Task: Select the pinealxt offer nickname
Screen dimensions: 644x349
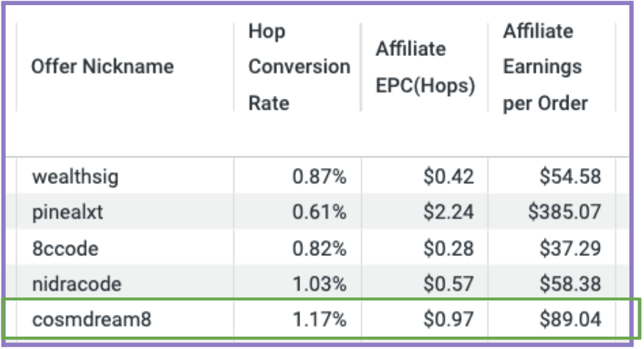Action: pos(68,212)
